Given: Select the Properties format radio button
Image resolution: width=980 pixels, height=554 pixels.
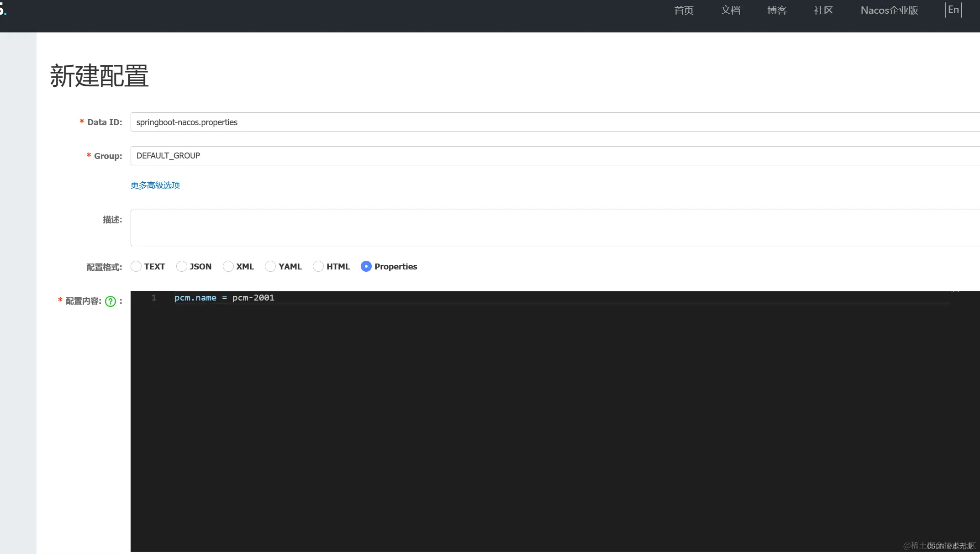Looking at the screenshot, I should [366, 266].
